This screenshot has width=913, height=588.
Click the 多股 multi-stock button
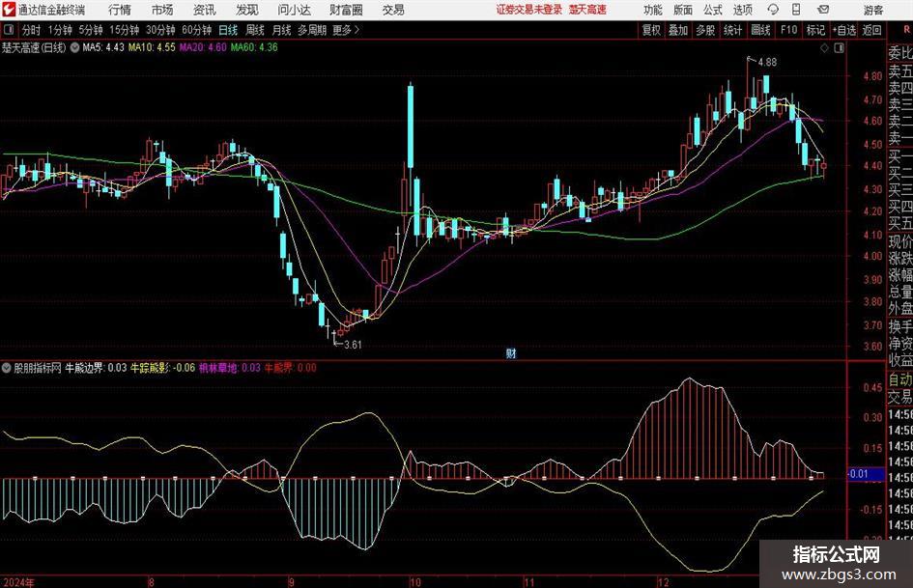(705, 30)
